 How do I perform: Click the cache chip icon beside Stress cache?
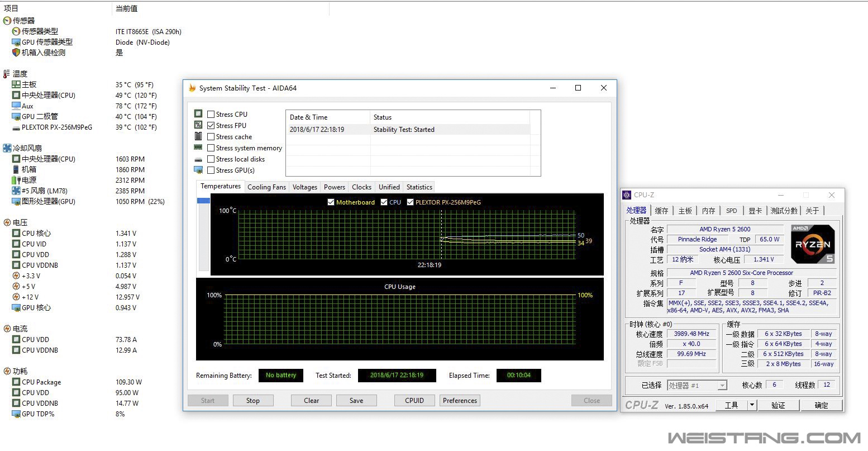(198, 136)
